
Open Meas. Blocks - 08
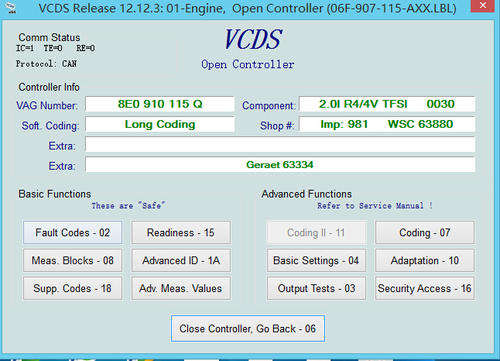coord(72,260)
